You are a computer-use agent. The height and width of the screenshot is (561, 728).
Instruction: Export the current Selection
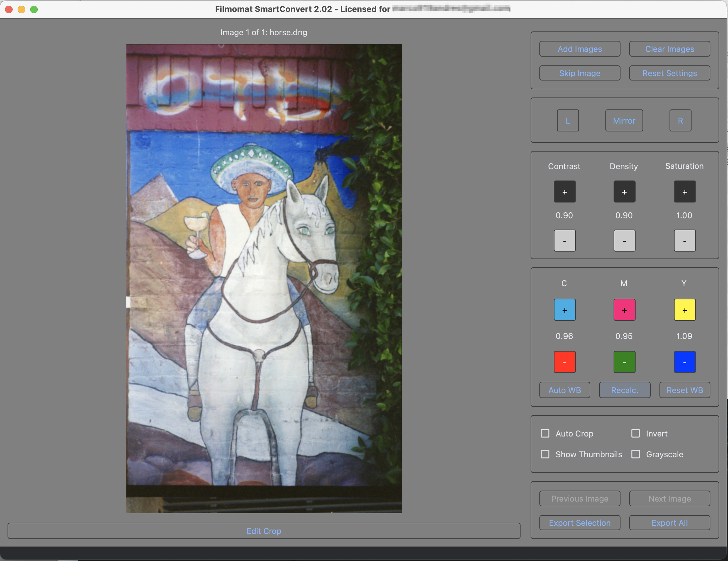(580, 523)
